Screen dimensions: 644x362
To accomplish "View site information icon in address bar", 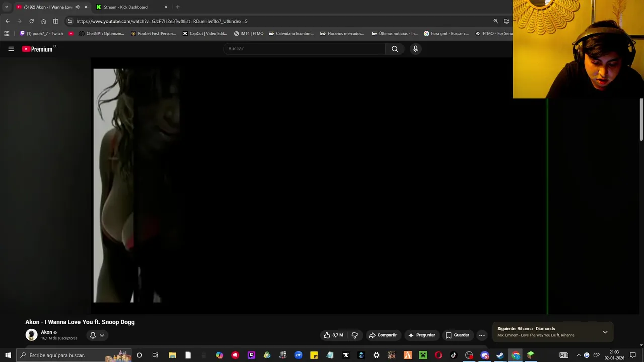I will pyautogui.click(x=70, y=21).
